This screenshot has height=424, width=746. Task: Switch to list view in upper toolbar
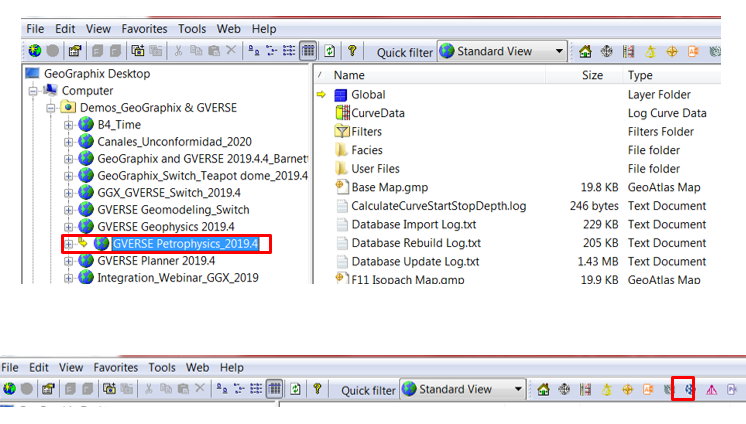(x=289, y=50)
